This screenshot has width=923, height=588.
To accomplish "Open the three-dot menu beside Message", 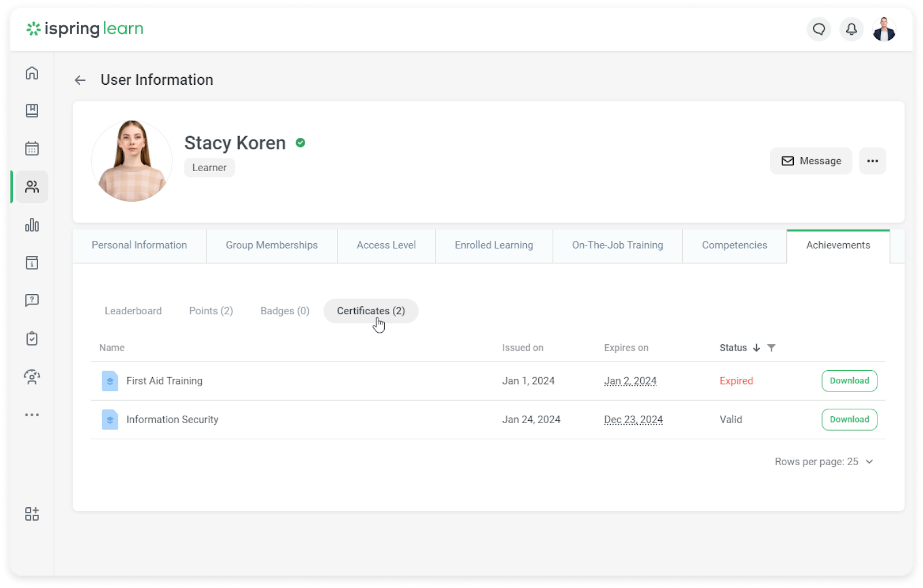I will coord(872,161).
